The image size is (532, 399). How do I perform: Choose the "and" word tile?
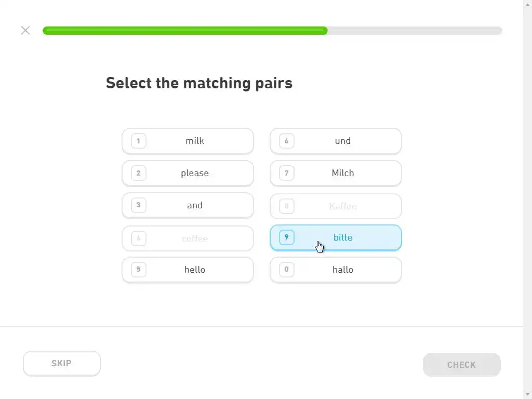click(x=195, y=205)
